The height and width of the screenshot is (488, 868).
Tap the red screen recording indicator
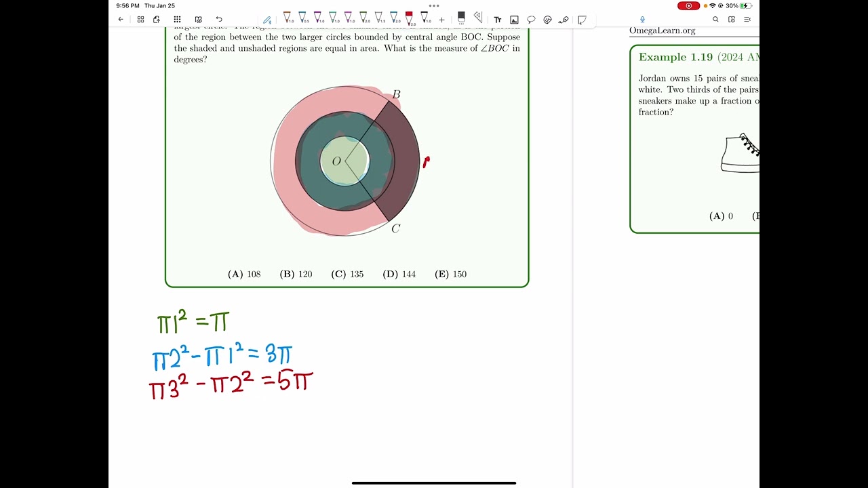688,5
